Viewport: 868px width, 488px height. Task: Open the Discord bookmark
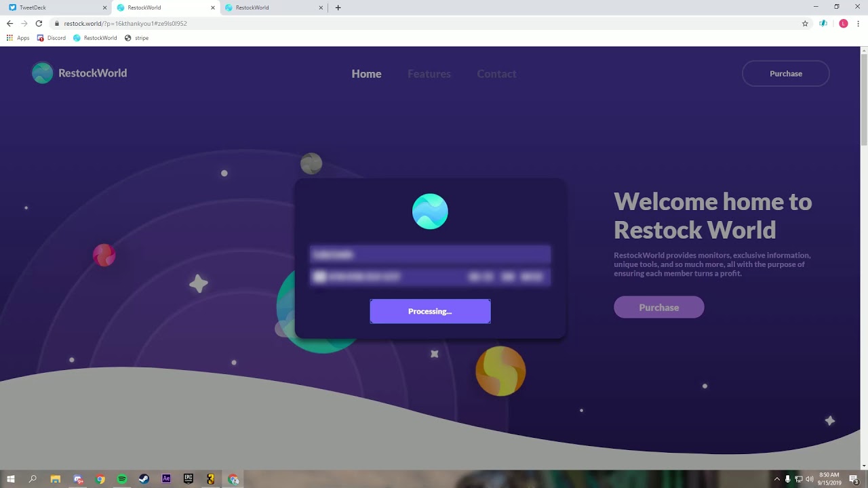tap(52, 38)
